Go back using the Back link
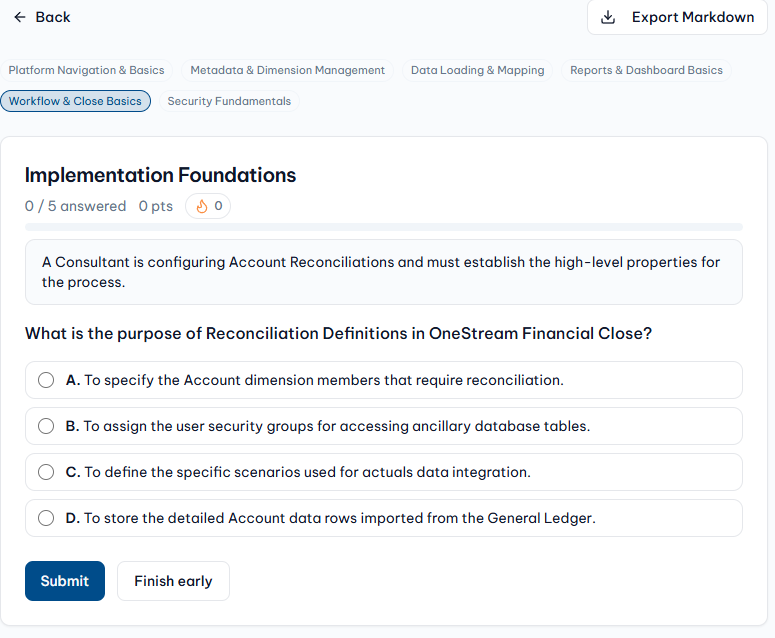This screenshot has height=638, width=775. coord(42,17)
